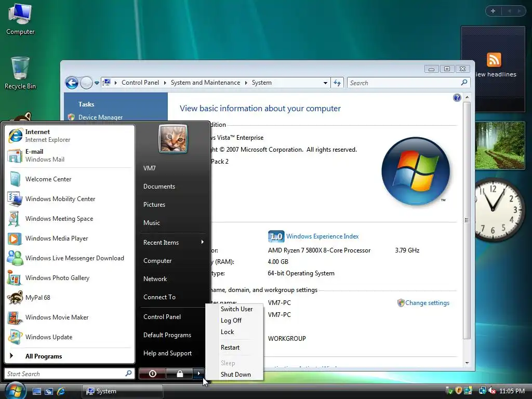
Task: Click the user account cat picture
Action: click(173, 139)
